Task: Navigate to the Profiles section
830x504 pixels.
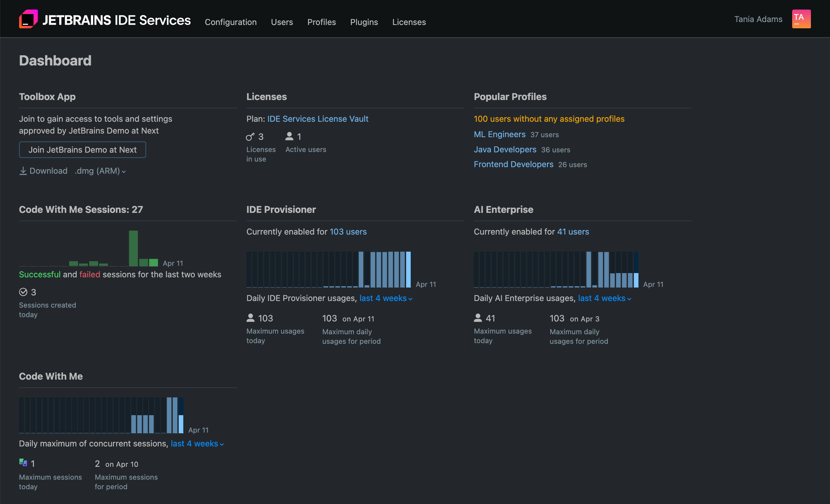Action: (x=321, y=22)
